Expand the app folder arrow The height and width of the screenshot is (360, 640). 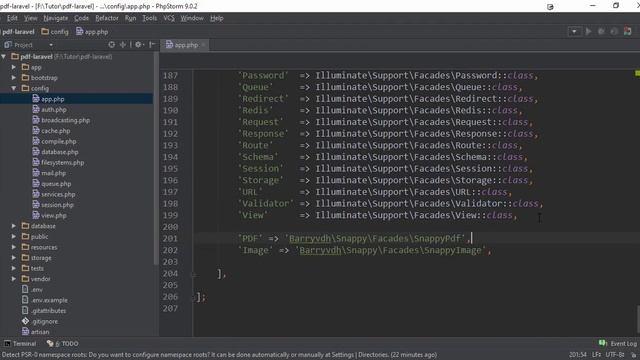tap(14, 67)
